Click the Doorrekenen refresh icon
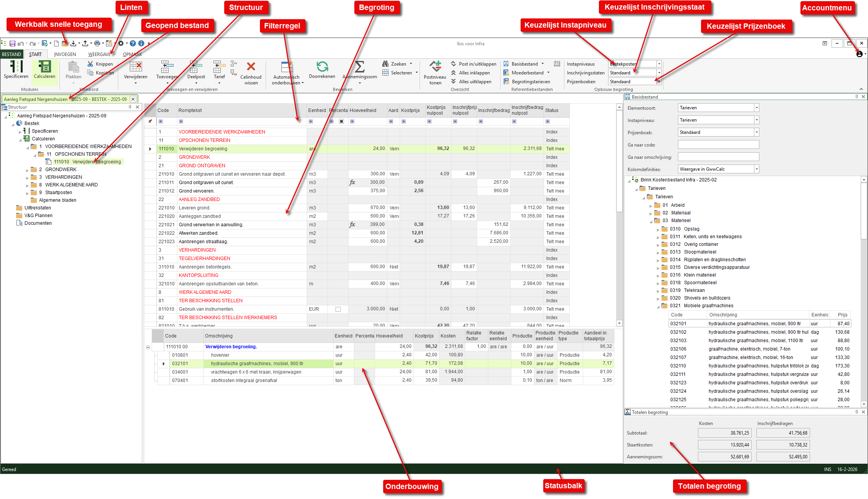 (x=322, y=67)
